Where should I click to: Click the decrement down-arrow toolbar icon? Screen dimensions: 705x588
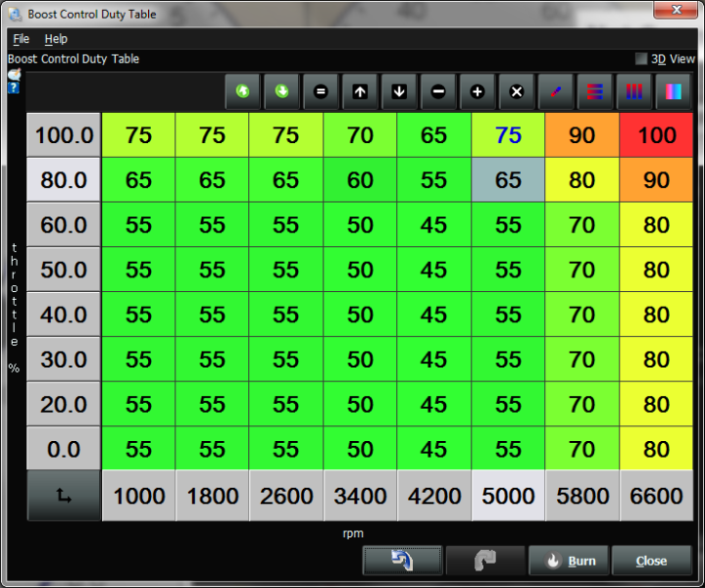pos(399,91)
